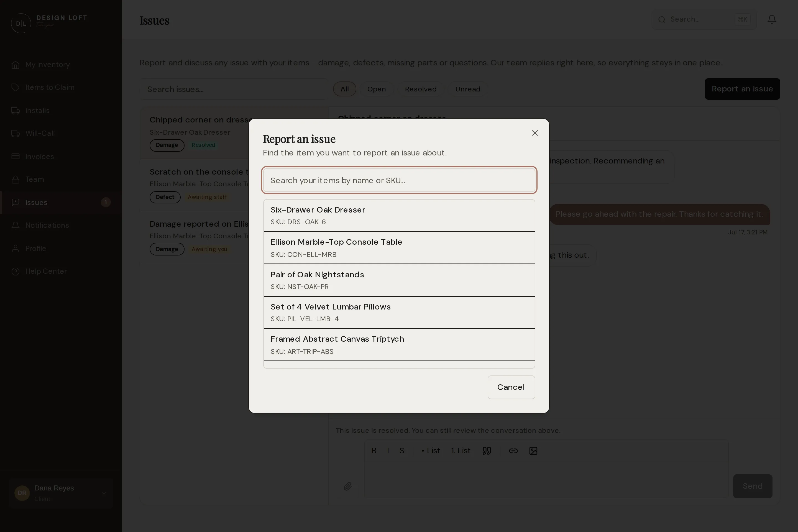Open Notifications from sidebar
This screenshot has width=798, height=532.
coord(61,225)
